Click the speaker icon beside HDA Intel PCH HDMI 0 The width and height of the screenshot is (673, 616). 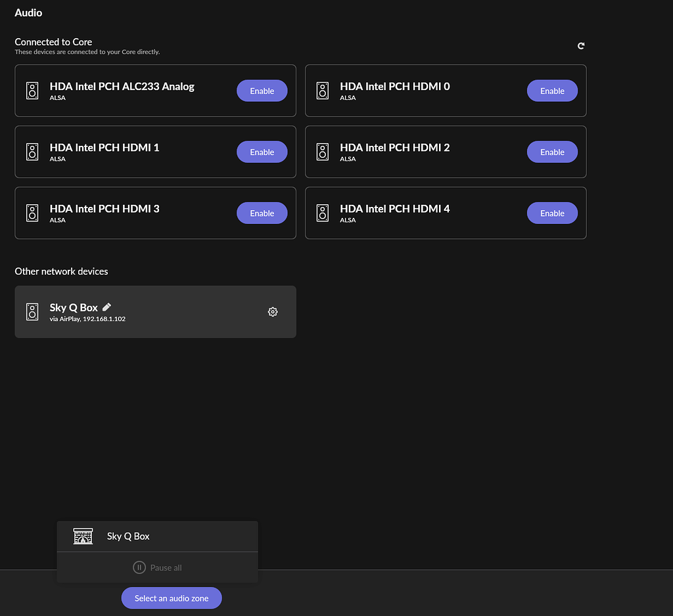322,91
